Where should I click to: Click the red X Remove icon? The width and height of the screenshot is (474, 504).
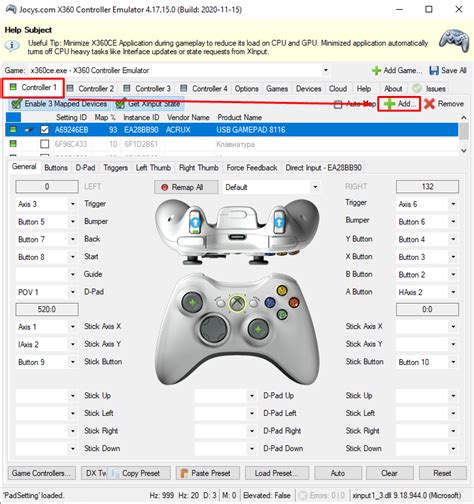tap(429, 104)
